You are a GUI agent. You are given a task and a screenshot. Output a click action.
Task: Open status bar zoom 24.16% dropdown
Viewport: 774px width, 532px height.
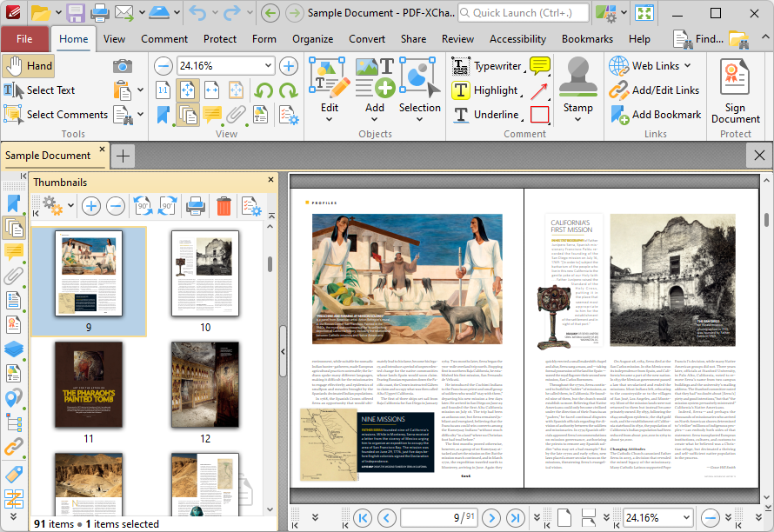[x=686, y=518]
